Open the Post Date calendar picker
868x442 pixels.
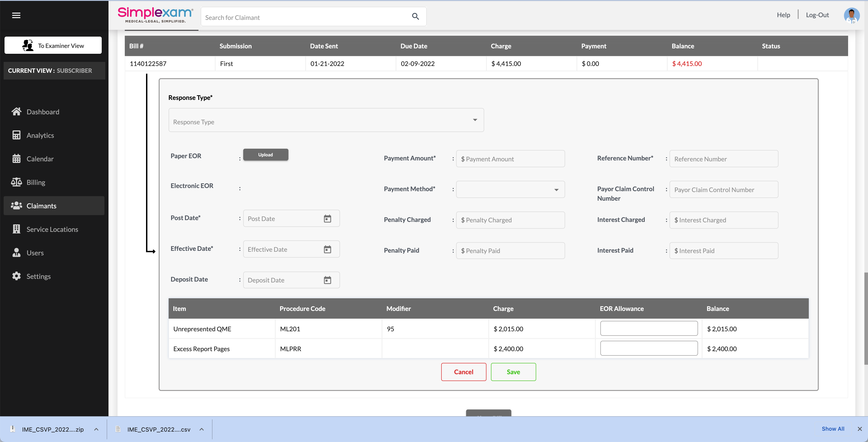pos(327,219)
